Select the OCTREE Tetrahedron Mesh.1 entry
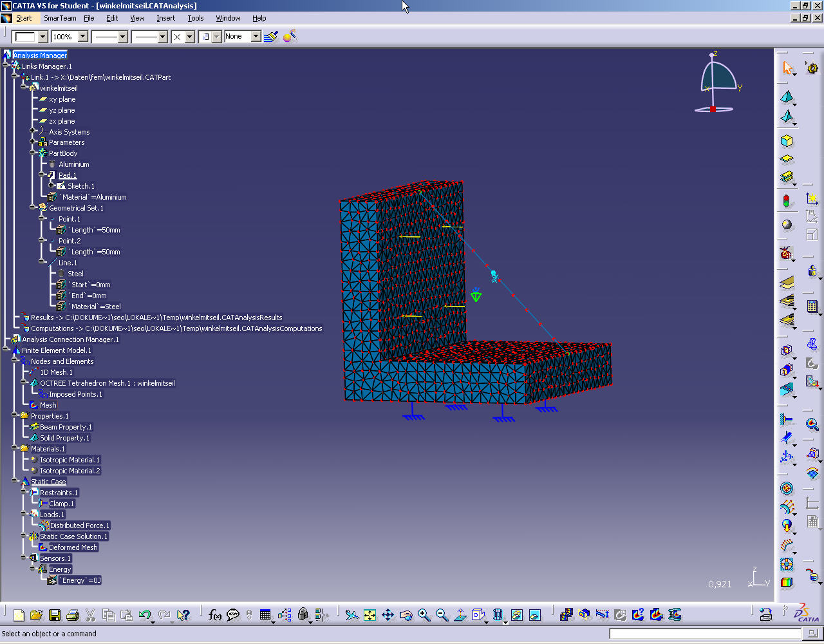824x644 pixels. pyautogui.click(x=108, y=383)
